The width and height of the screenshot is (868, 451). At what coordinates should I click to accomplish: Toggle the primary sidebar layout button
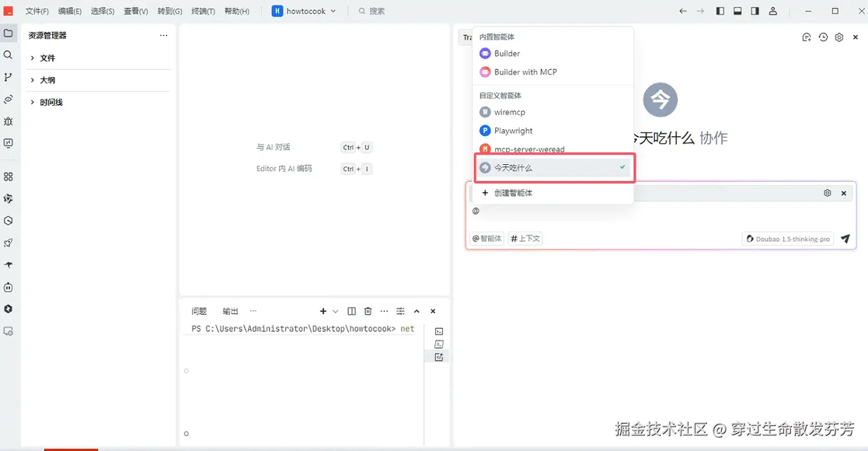point(720,11)
